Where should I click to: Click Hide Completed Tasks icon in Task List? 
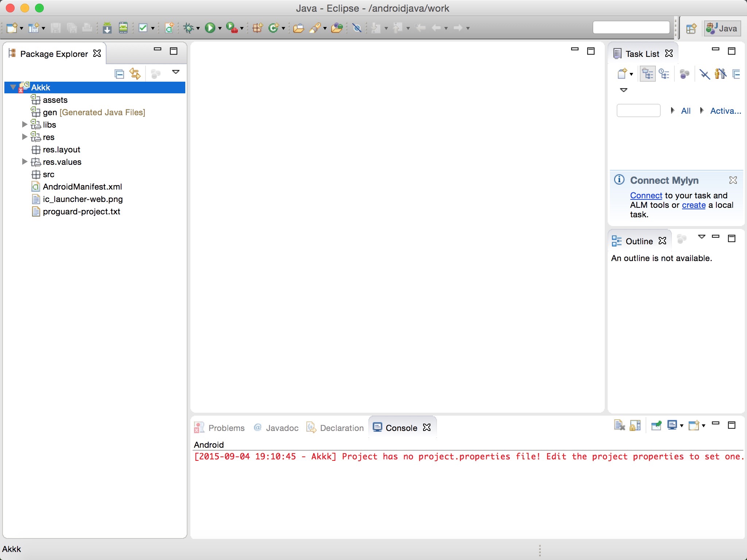(704, 74)
